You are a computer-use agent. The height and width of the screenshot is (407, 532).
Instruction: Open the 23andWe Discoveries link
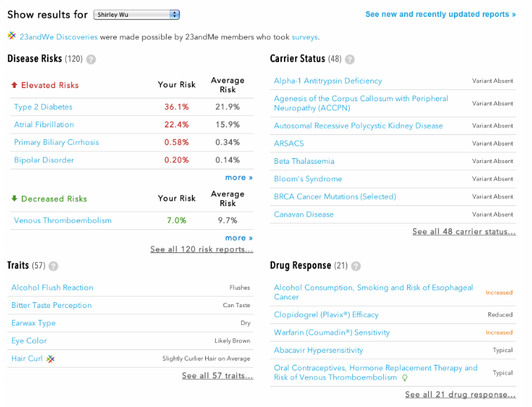tap(58, 37)
